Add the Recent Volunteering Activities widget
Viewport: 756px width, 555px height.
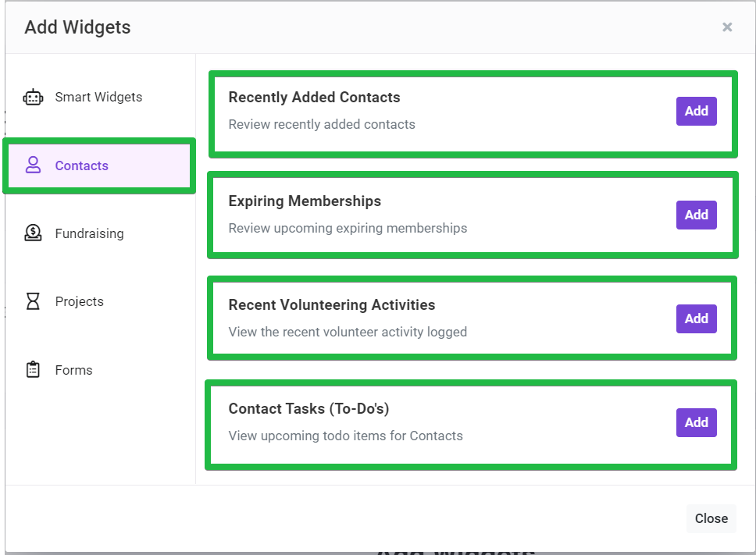click(696, 319)
